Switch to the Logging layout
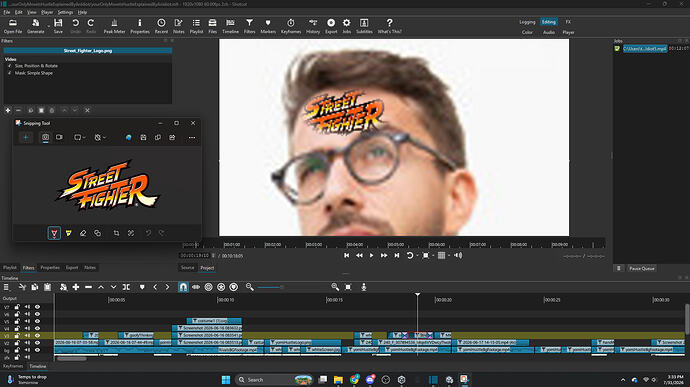The image size is (690, 387). (527, 22)
